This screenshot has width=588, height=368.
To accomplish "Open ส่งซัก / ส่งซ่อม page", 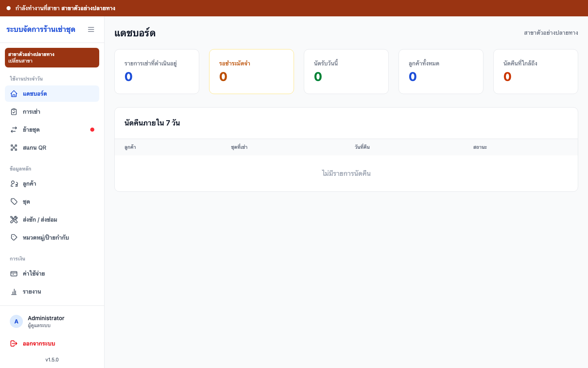I will tap(52, 220).
